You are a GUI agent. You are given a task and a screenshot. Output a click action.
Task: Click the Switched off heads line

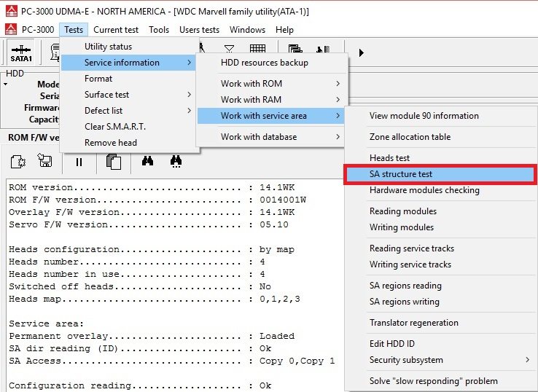pyautogui.click(x=140, y=286)
